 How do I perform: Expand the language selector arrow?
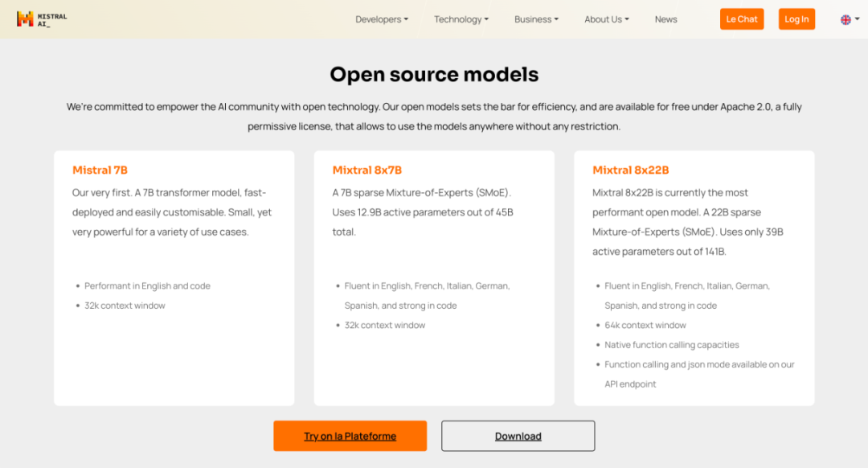point(857,19)
